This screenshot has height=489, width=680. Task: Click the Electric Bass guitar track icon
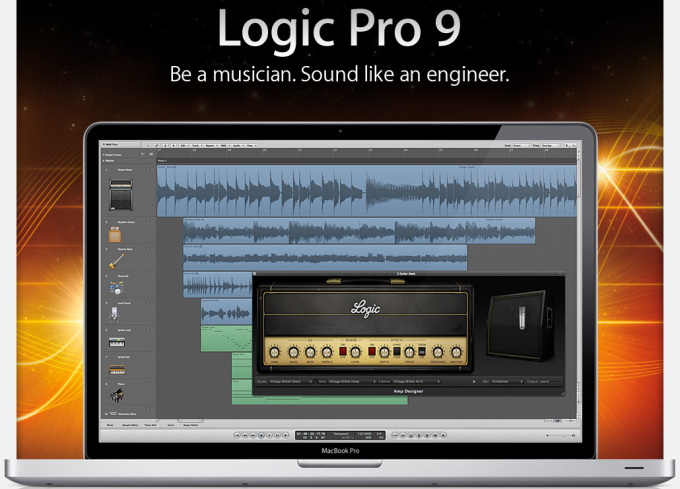coord(116,261)
